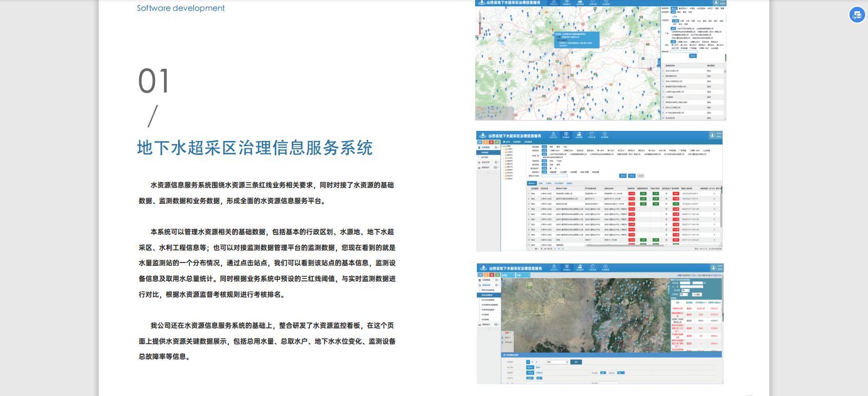Click the 导出 export button above the table
The width and height of the screenshot is (868, 396).
pyautogui.click(x=641, y=175)
